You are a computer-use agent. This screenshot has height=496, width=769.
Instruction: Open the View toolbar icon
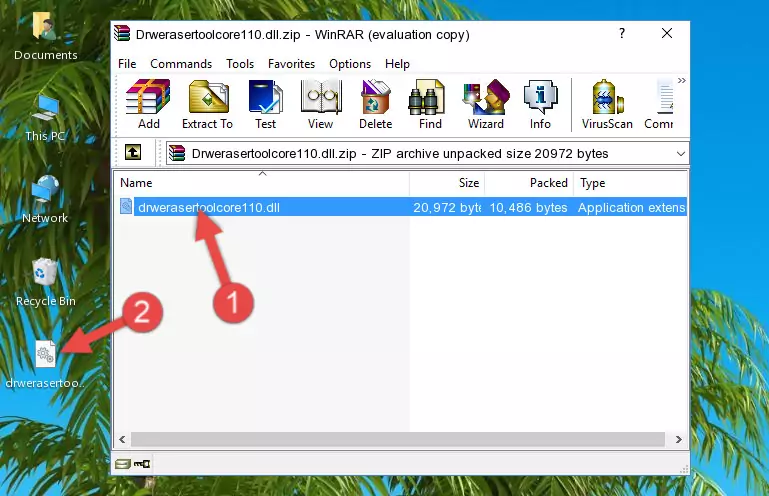(321, 104)
